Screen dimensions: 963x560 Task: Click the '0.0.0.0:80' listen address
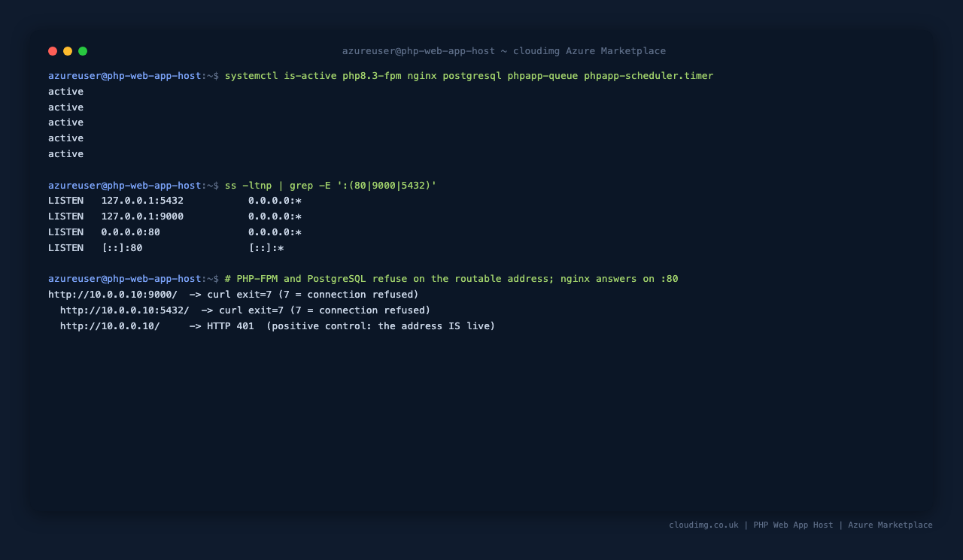131,232
